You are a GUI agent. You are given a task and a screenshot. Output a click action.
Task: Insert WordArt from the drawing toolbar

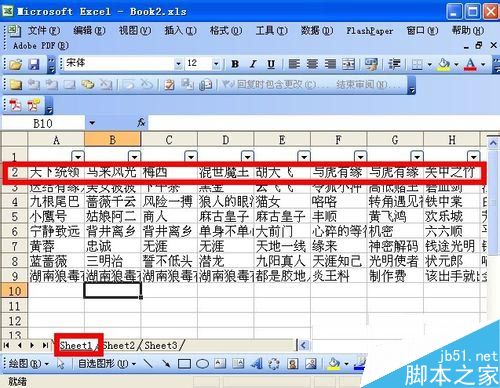256,363
